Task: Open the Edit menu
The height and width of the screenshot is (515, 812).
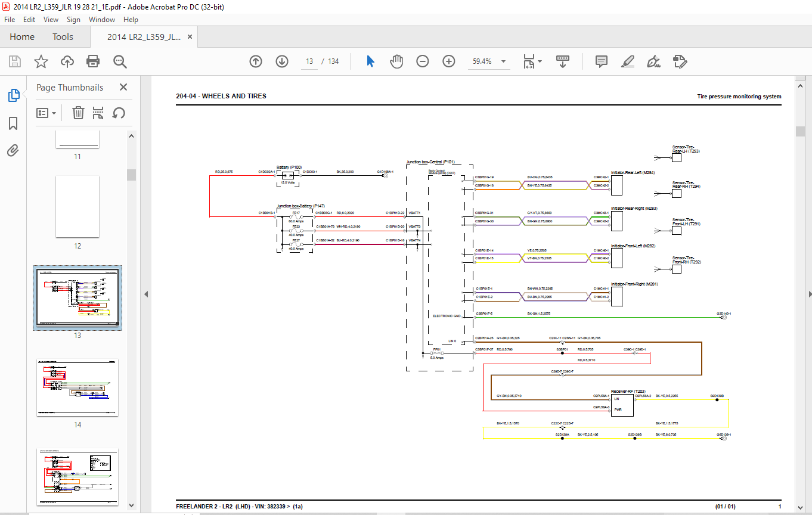Action: (29, 20)
